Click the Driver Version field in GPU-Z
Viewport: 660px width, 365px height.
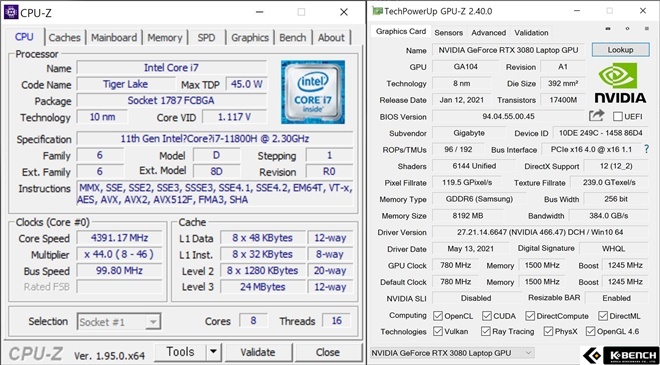[540, 232]
